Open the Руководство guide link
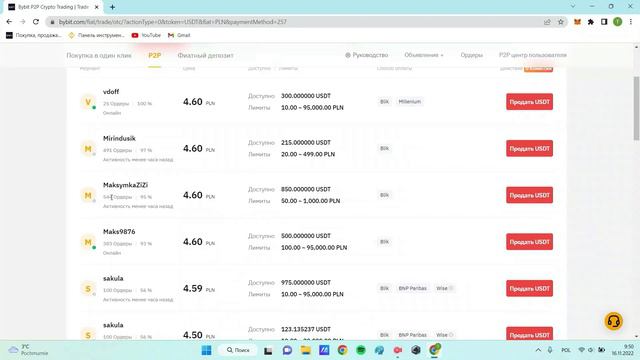Viewport: 640px width, 360px height. click(x=367, y=55)
